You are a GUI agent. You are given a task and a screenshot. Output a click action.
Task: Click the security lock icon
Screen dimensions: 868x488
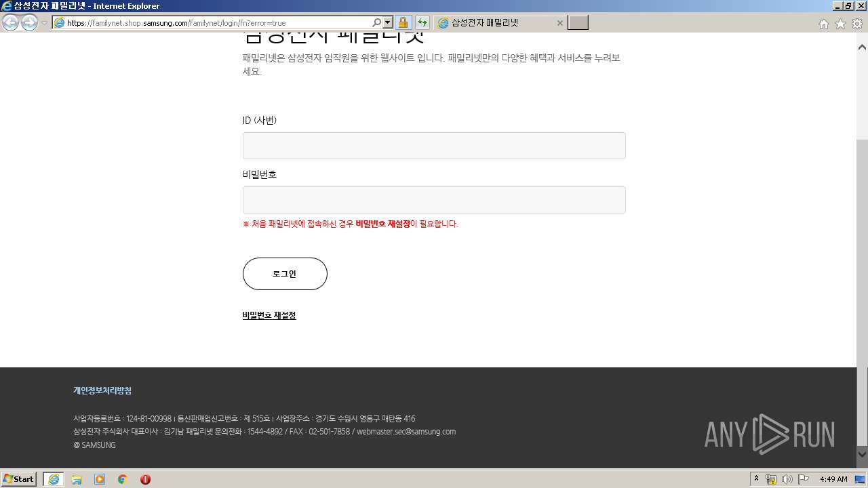coord(403,23)
